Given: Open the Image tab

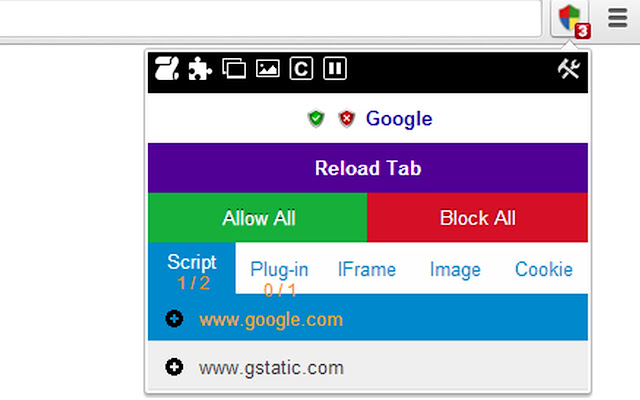Looking at the screenshot, I should coord(455,270).
